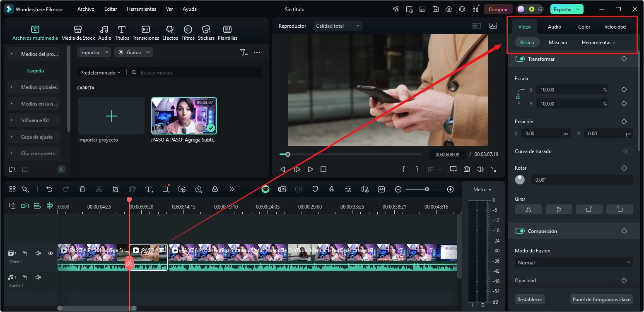
Task: Select the Máscara sub-tab
Action: (558, 43)
